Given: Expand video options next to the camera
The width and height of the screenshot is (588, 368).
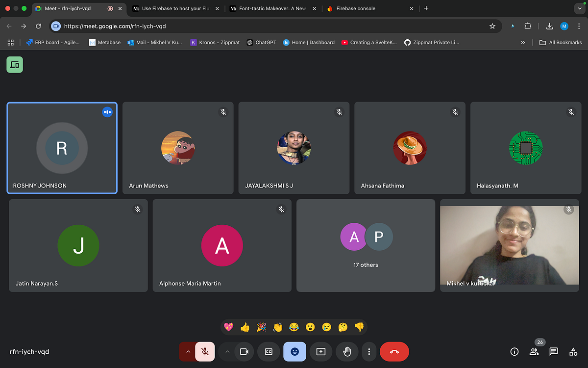Looking at the screenshot, I should click(227, 352).
